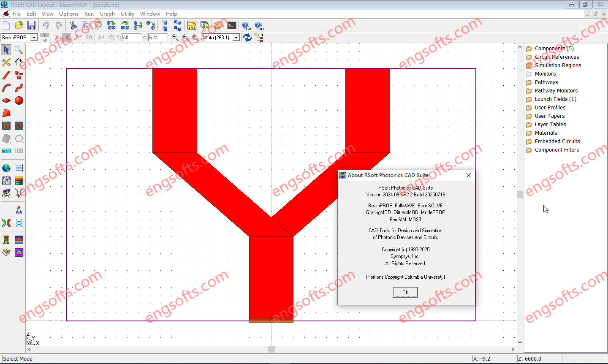Click the rocket perform simulation icon
Image resolution: width=608 pixels, height=364 pixels.
point(19,210)
